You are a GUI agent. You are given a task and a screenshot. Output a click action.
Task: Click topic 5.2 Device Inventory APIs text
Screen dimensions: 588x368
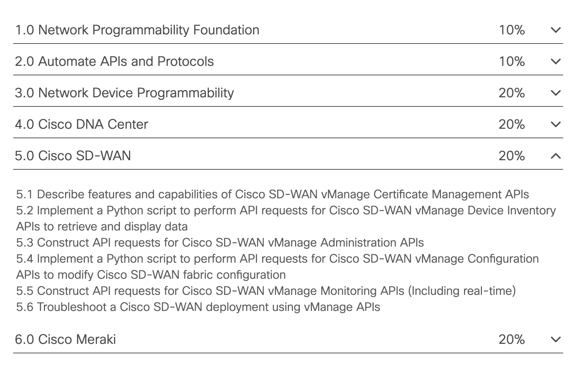286,211
